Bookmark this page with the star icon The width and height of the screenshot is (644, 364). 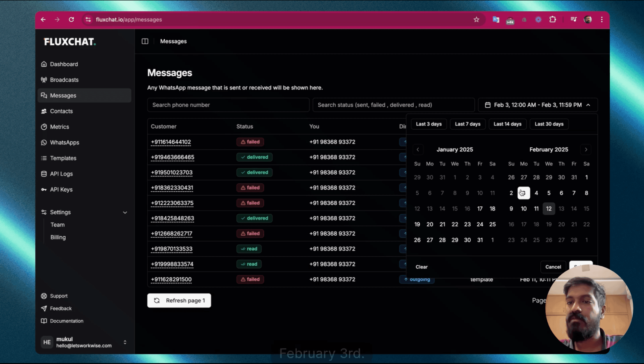pos(476,19)
